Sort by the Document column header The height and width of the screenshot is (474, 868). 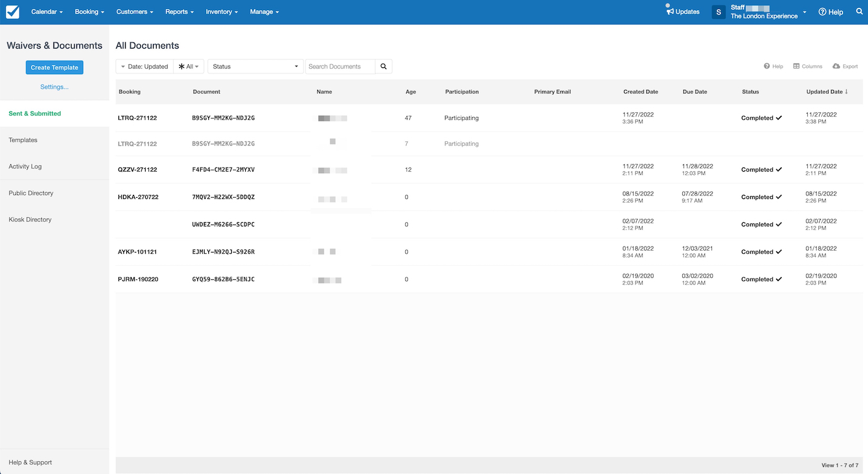(x=206, y=92)
